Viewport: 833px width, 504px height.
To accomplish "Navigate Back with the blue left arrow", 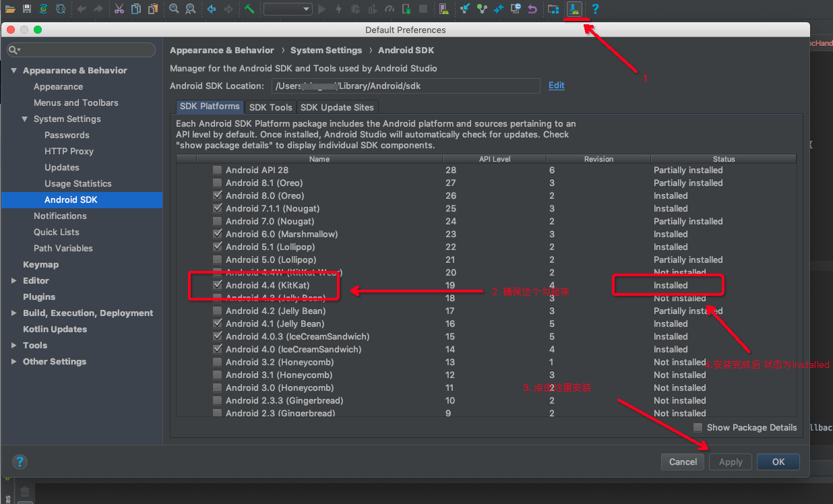I will [212, 9].
